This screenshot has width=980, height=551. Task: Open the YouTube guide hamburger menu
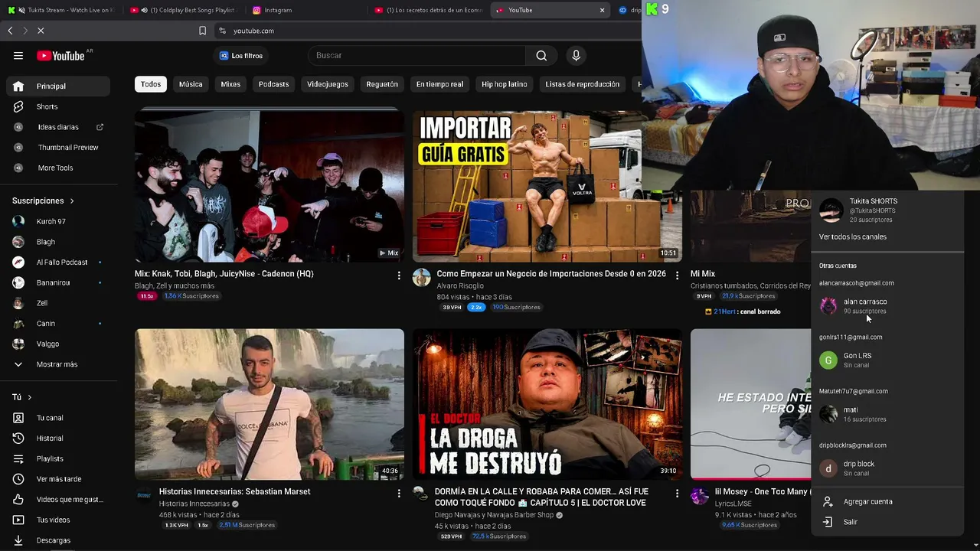(18, 55)
